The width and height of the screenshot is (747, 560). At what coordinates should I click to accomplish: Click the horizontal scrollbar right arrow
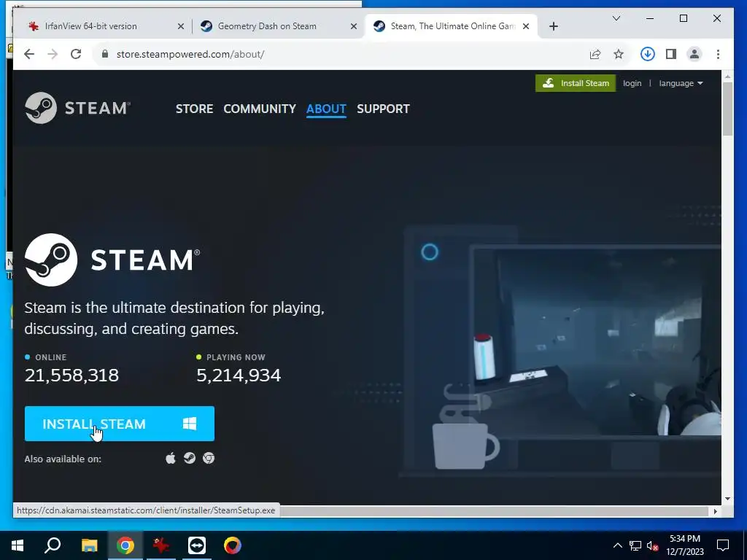click(x=715, y=511)
